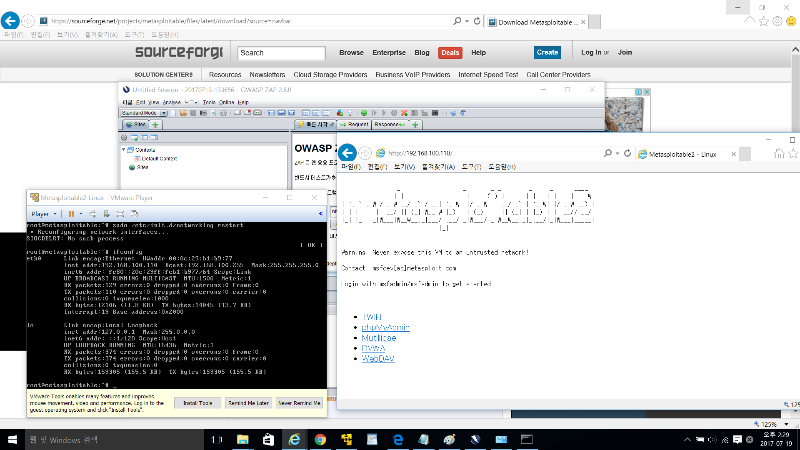Switch to Response tab in ZAP

click(390, 124)
